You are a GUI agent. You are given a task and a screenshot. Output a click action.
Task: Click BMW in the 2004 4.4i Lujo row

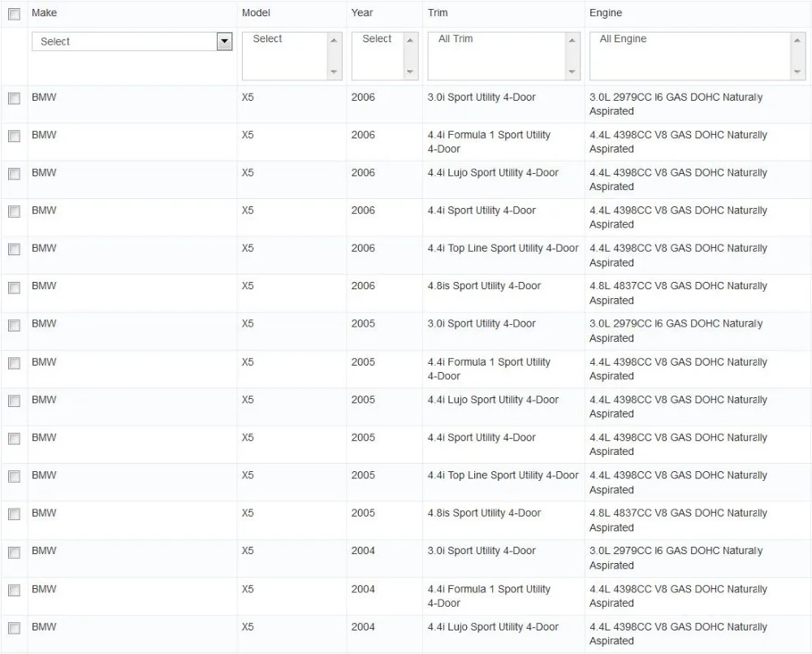point(44,627)
